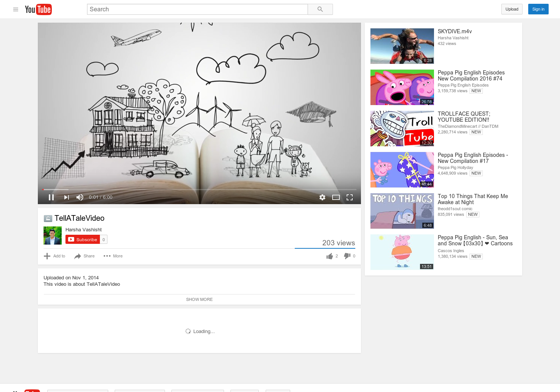560x392 pixels.
Task: Subscribe to Harsha Vashisht
Action: pyautogui.click(x=82, y=239)
